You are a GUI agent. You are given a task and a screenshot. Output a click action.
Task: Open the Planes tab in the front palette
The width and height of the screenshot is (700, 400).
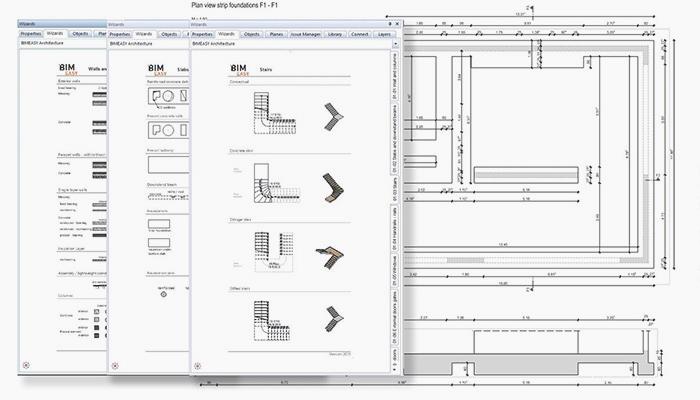pyautogui.click(x=274, y=34)
